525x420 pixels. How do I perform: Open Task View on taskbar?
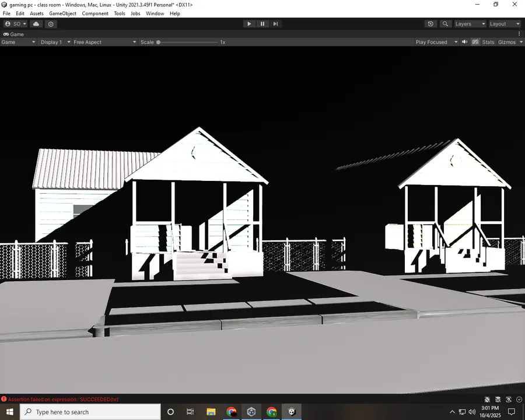click(190, 412)
